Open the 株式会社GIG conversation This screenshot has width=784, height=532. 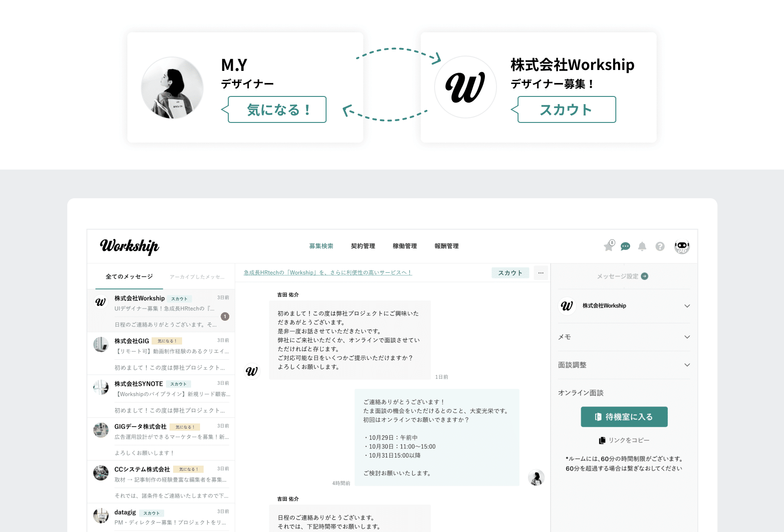tap(161, 353)
